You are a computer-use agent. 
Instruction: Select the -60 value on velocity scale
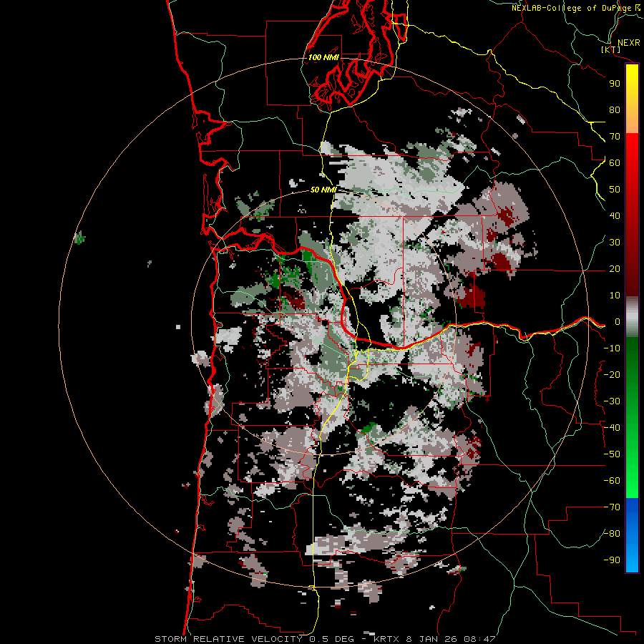tap(612, 481)
